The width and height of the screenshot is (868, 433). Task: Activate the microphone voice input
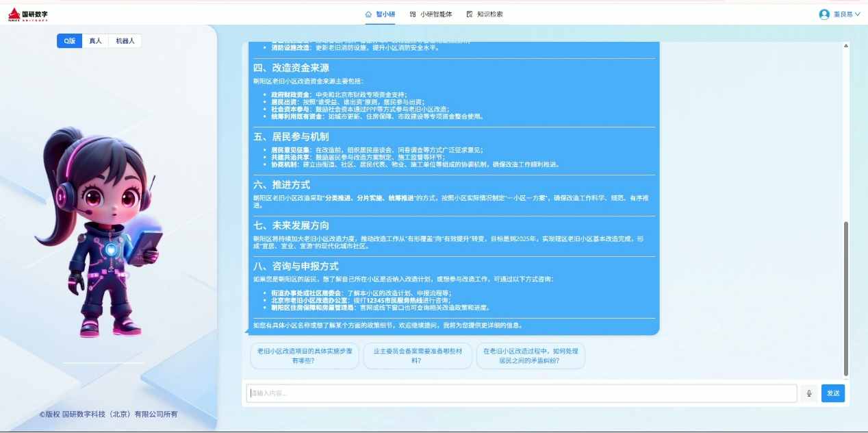(x=809, y=393)
